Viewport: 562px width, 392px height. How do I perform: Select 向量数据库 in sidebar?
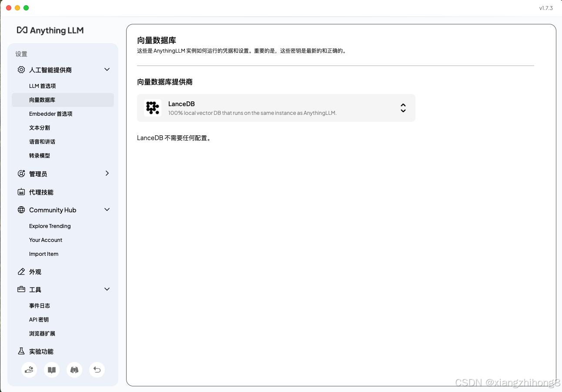pyautogui.click(x=63, y=100)
